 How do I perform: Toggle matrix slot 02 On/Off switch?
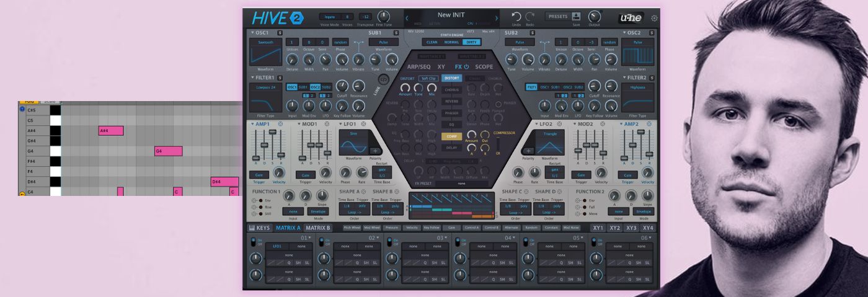click(x=321, y=242)
